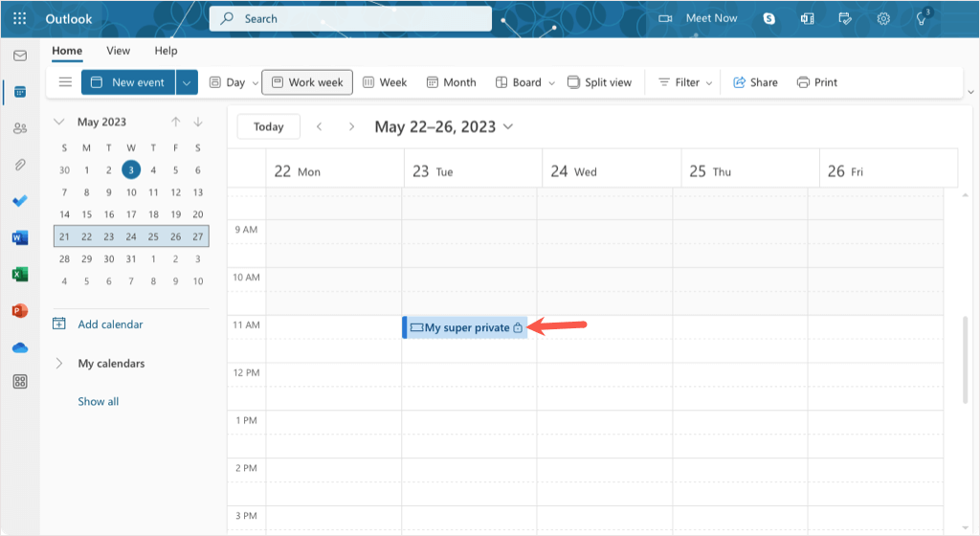Expand My calendars group
This screenshot has height=536, width=980.
(58, 363)
